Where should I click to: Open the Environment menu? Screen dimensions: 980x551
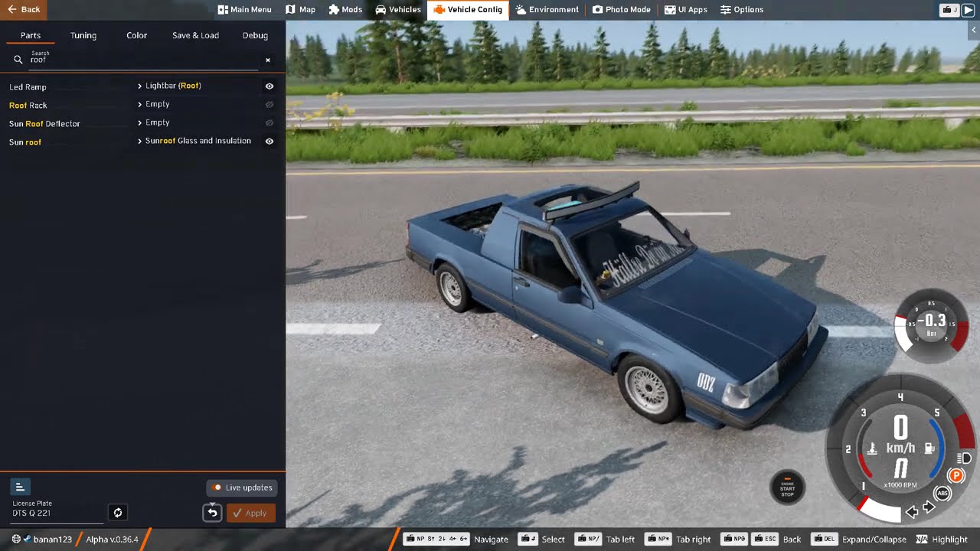(547, 9)
